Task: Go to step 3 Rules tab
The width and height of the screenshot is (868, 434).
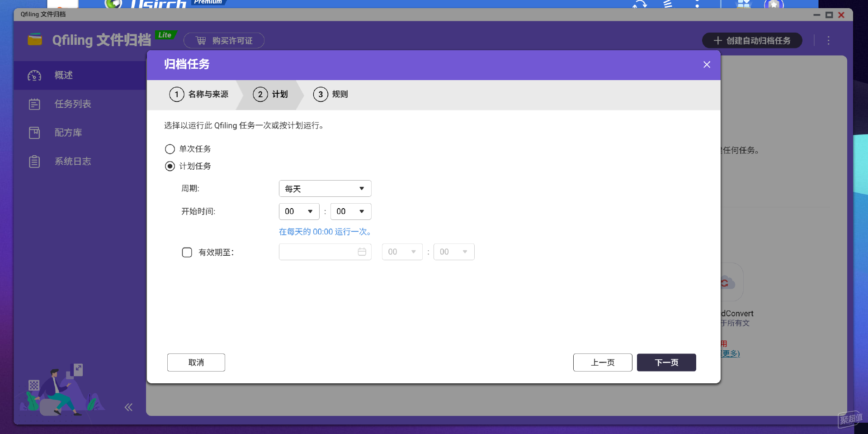Action: click(x=331, y=94)
